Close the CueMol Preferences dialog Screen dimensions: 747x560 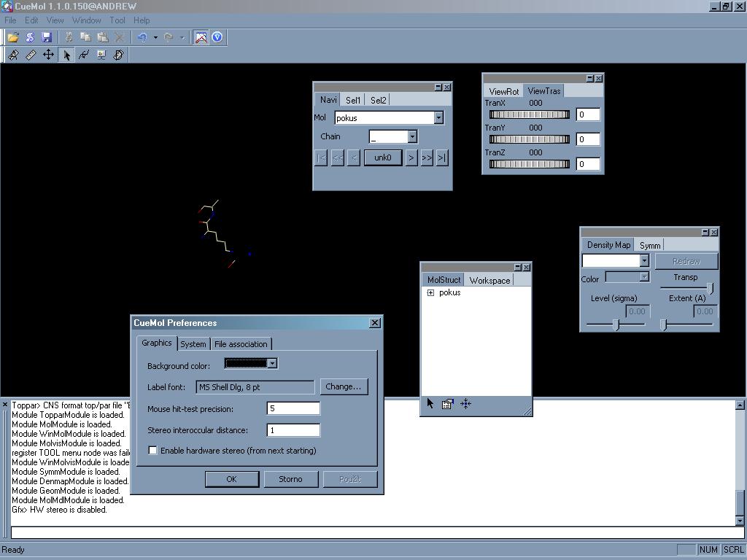[x=375, y=323]
